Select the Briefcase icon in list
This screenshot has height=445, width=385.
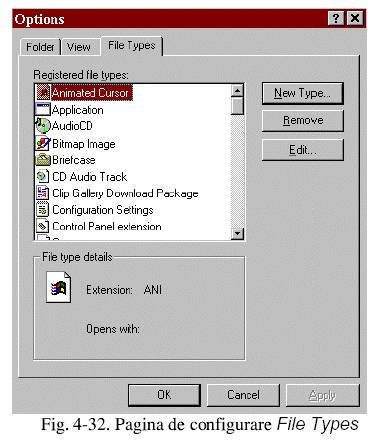pos(43,160)
